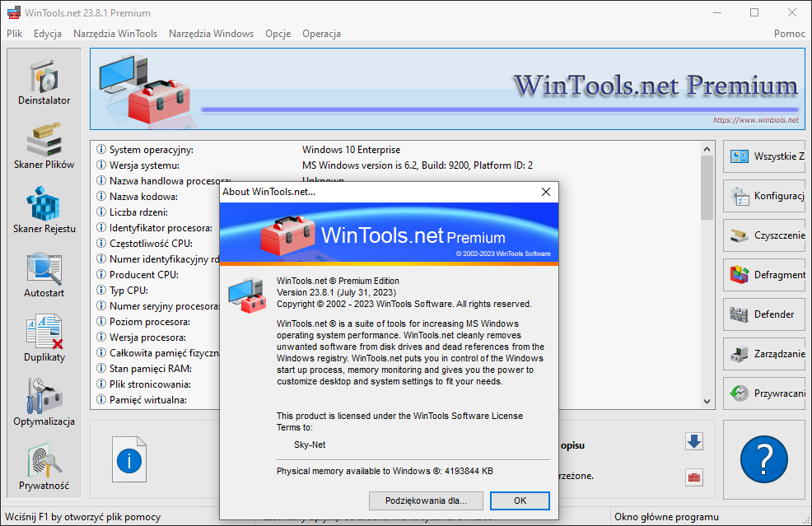Open the Deinstalator tool
This screenshot has height=526, width=812.
(x=44, y=82)
